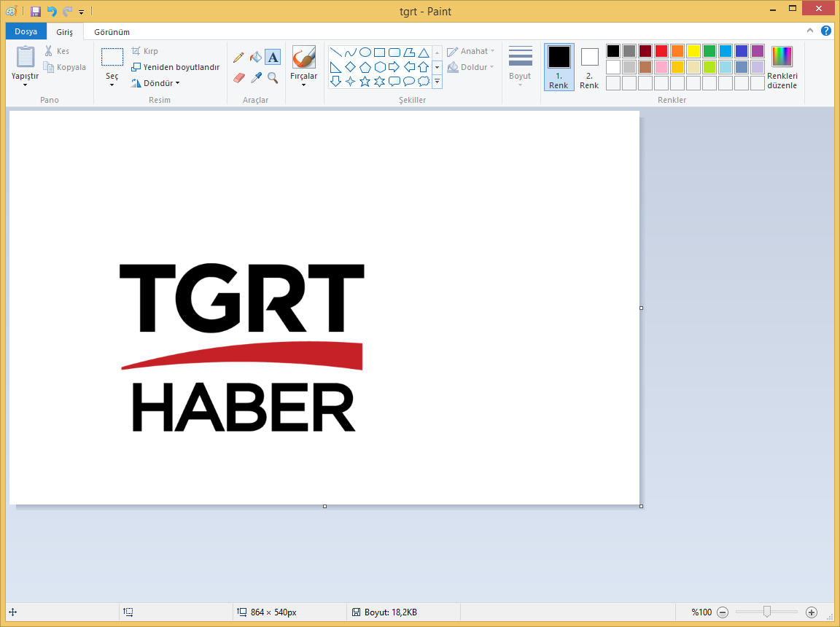Image resolution: width=840 pixels, height=627 pixels.
Task: Choose the Curve shape
Action: [350, 52]
